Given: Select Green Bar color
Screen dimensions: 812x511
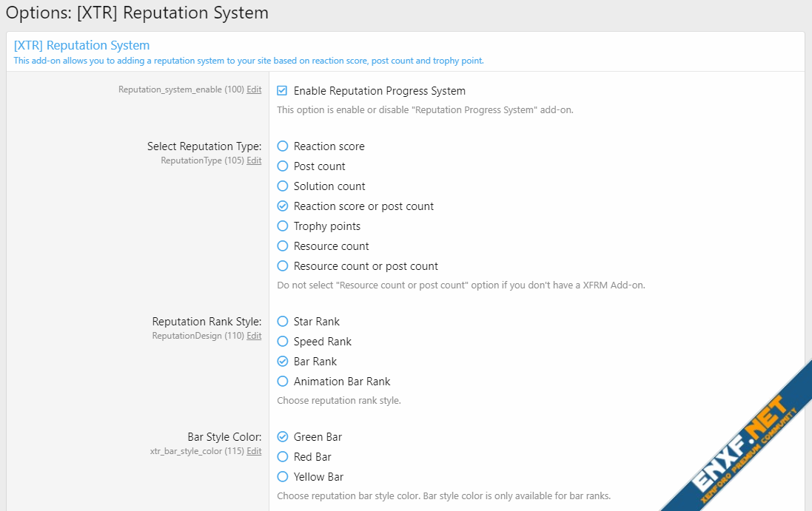Looking at the screenshot, I should point(282,437).
